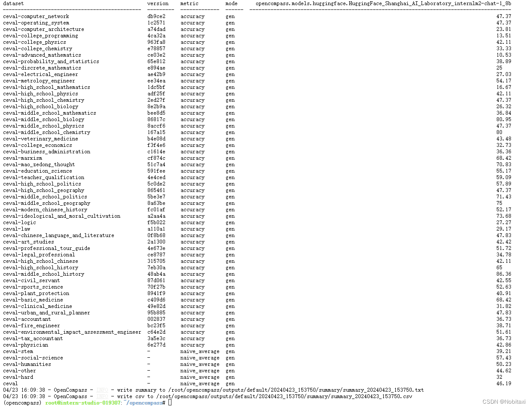Click score 42.42 for ceval-art_studies
Viewport: 532px width, 408px height.
[504, 242]
